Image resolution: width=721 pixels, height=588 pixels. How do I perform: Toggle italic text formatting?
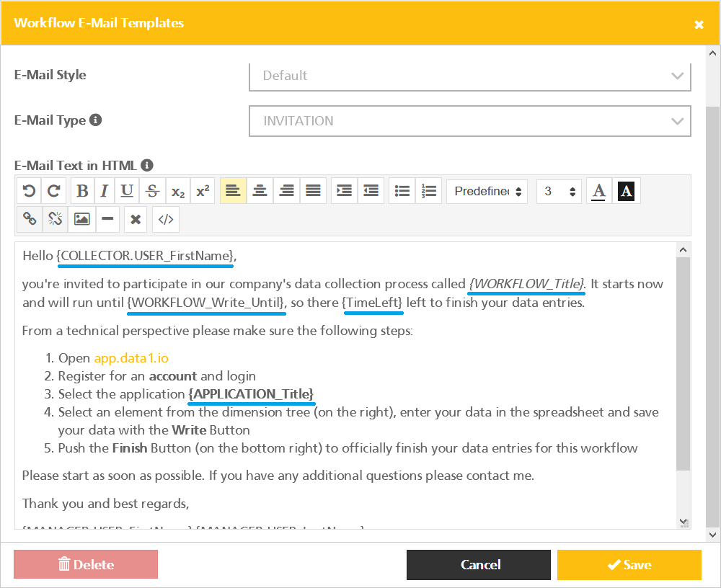click(x=104, y=191)
